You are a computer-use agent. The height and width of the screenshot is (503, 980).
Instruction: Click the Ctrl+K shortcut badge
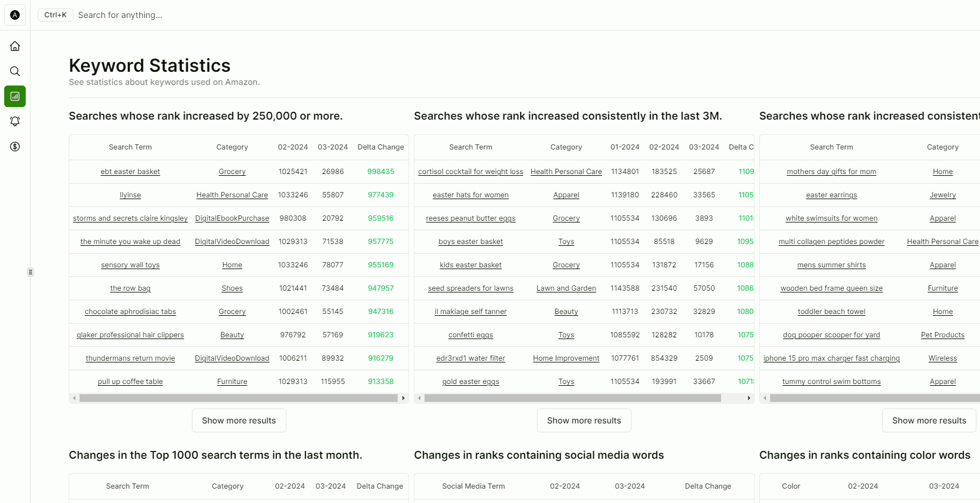tap(55, 15)
